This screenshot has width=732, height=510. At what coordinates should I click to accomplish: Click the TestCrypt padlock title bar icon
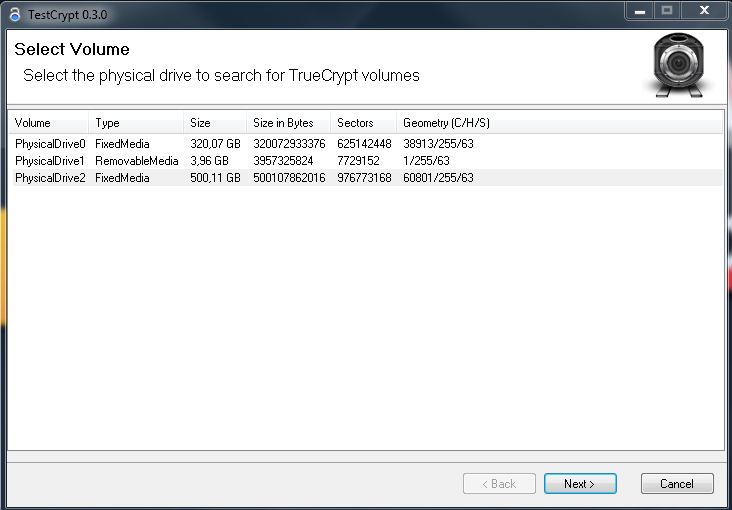[x=14, y=14]
